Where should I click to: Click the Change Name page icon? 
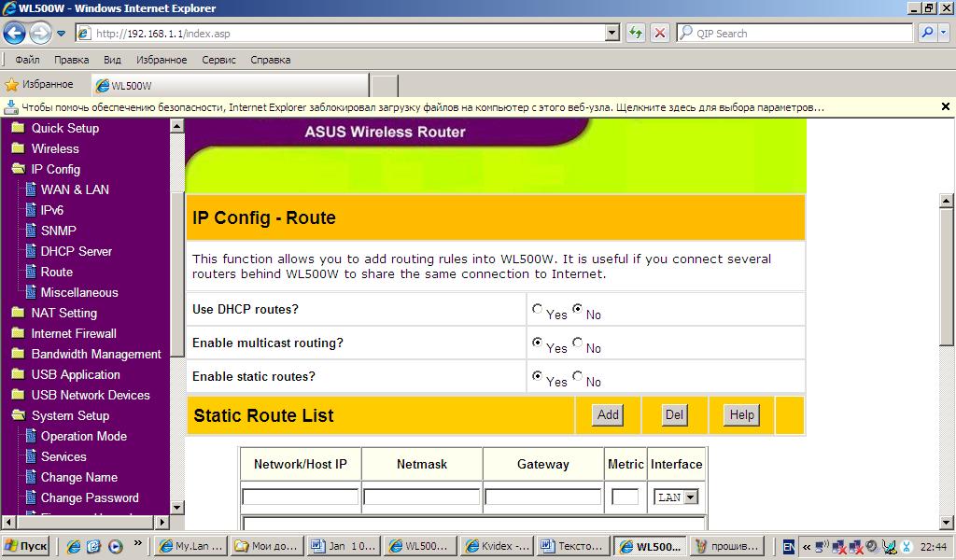[31, 477]
